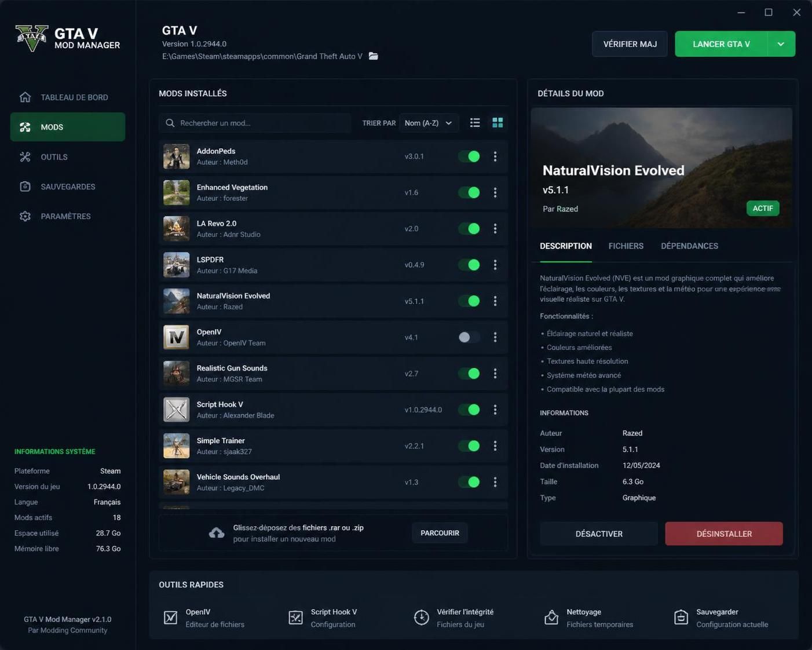Toggle NaturalVision Evolved off in list
Screen dimensions: 812x650
(x=469, y=301)
